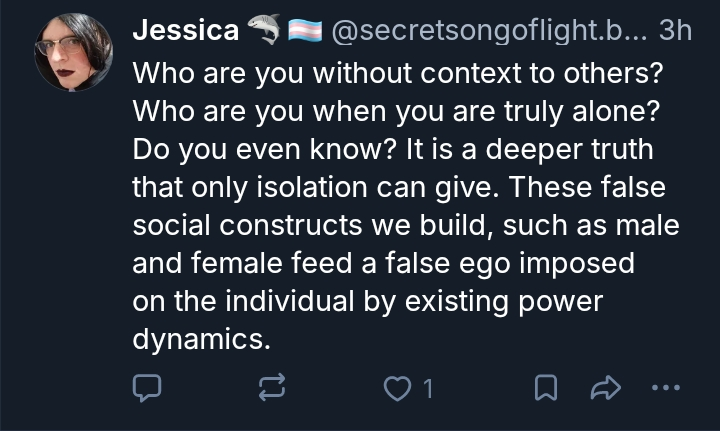Click the transgender flag emoji in the header
Viewport: 720px width, 431px height.
[303, 31]
